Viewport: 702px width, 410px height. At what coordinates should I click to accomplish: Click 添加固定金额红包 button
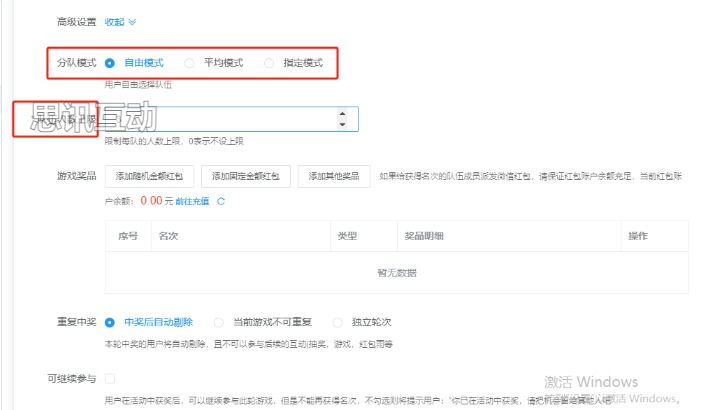click(x=246, y=176)
